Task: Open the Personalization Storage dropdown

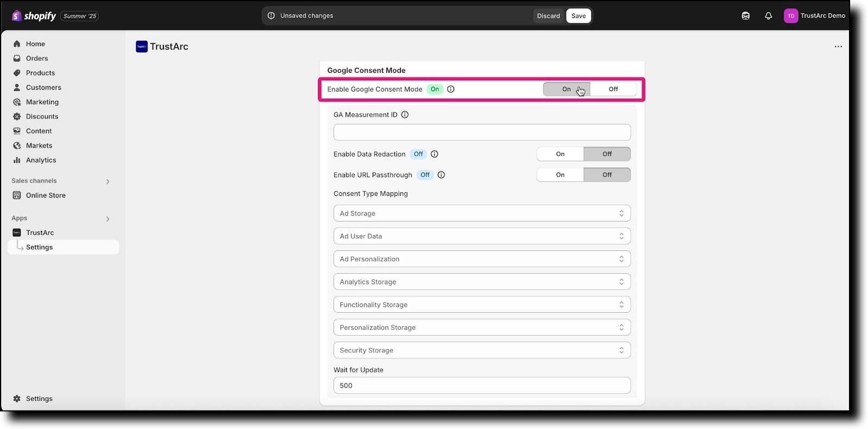Action: coord(482,327)
